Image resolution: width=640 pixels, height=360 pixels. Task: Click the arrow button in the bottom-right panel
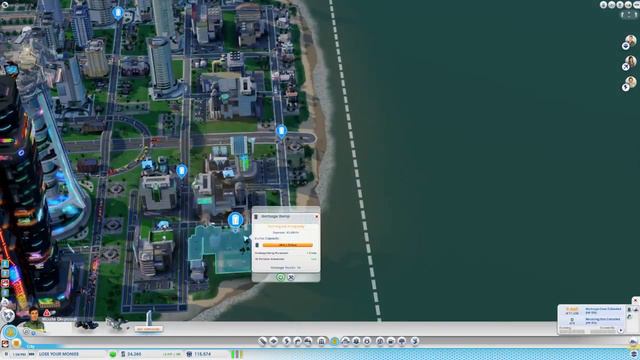point(621,331)
